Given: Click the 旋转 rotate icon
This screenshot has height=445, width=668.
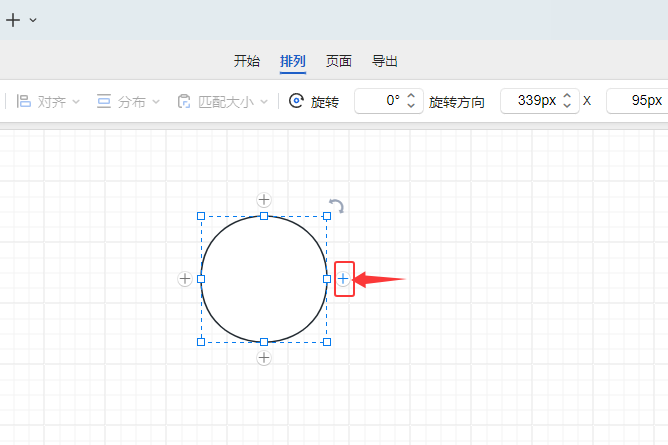Looking at the screenshot, I should [296, 101].
